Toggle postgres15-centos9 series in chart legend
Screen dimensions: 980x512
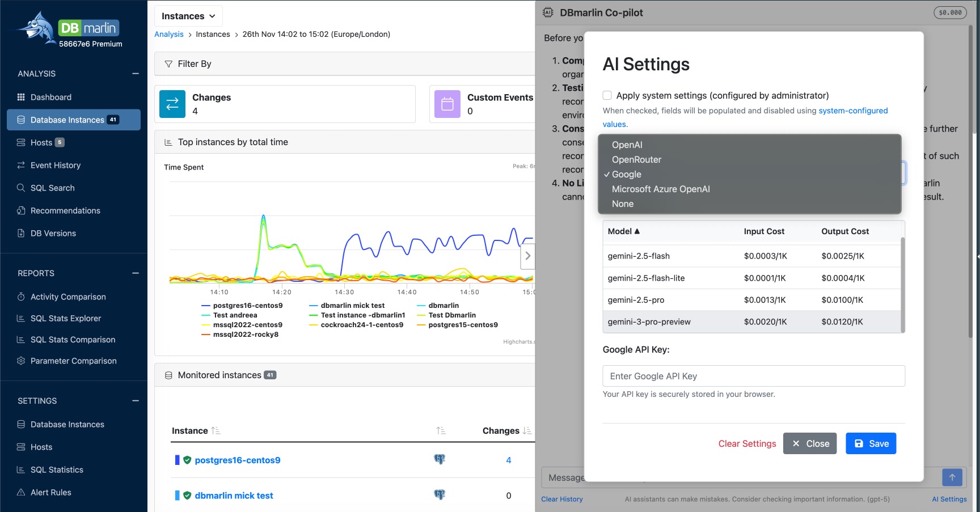(x=458, y=325)
